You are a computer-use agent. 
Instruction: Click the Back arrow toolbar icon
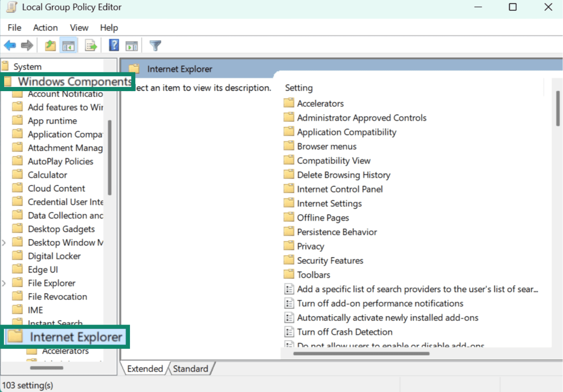10,45
